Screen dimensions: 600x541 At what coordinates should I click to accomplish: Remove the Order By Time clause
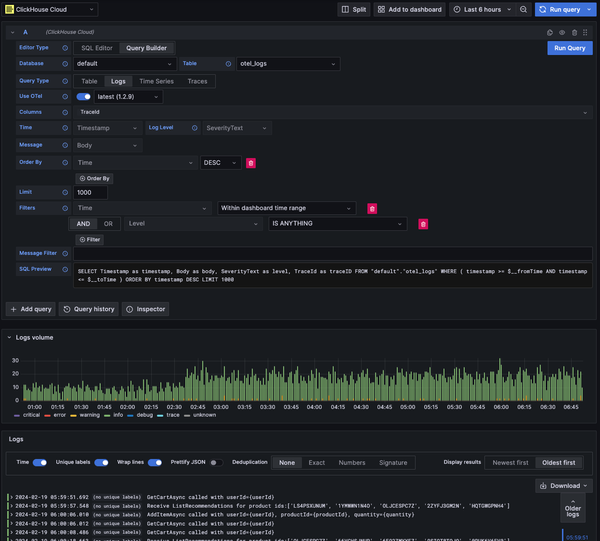point(251,163)
